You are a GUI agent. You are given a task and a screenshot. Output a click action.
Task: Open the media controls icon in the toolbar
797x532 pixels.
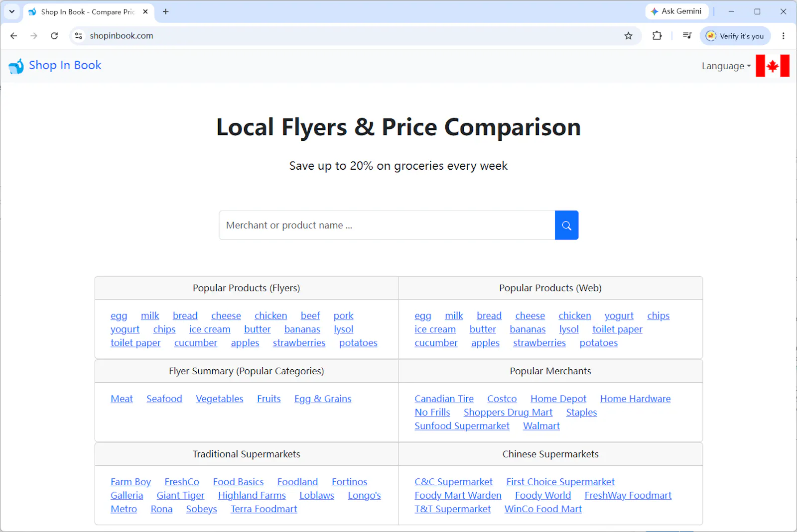(x=687, y=36)
